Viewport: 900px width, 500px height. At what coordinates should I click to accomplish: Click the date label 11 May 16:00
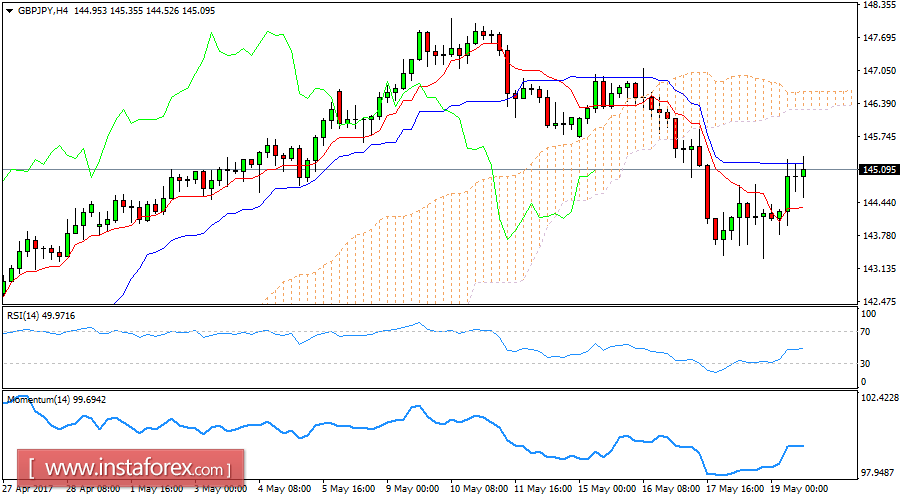(543, 489)
